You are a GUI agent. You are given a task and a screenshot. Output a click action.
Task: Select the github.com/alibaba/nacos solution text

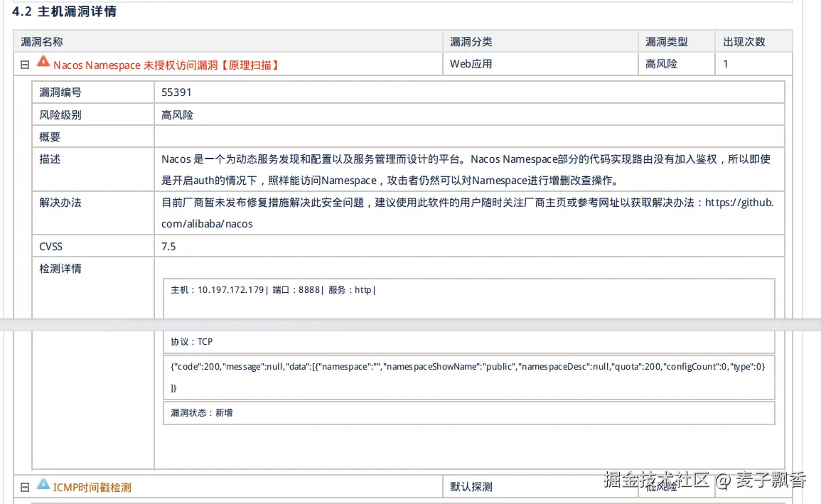click(x=468, y=213)
